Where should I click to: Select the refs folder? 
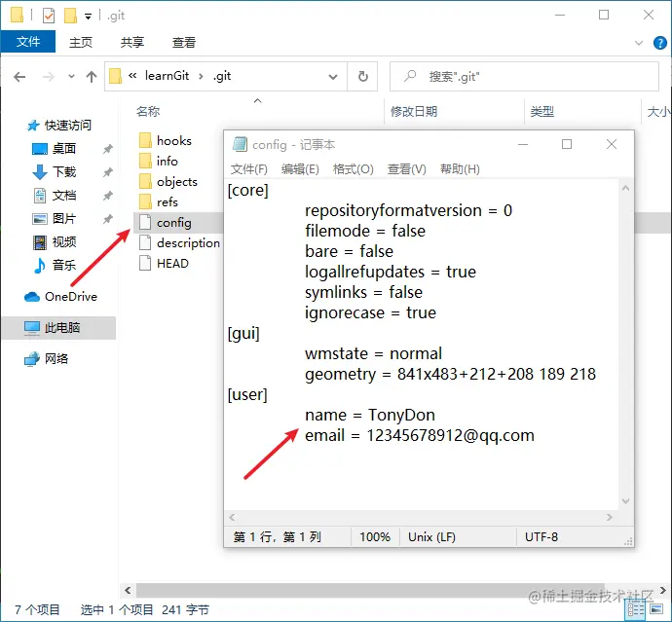159,201
